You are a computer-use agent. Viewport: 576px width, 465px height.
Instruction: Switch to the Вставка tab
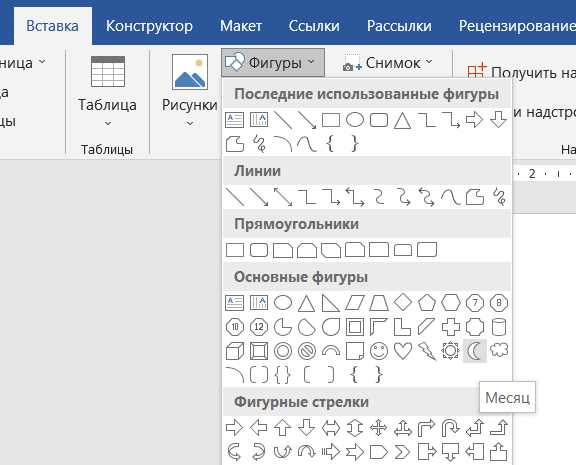click(x=53, y=26)
